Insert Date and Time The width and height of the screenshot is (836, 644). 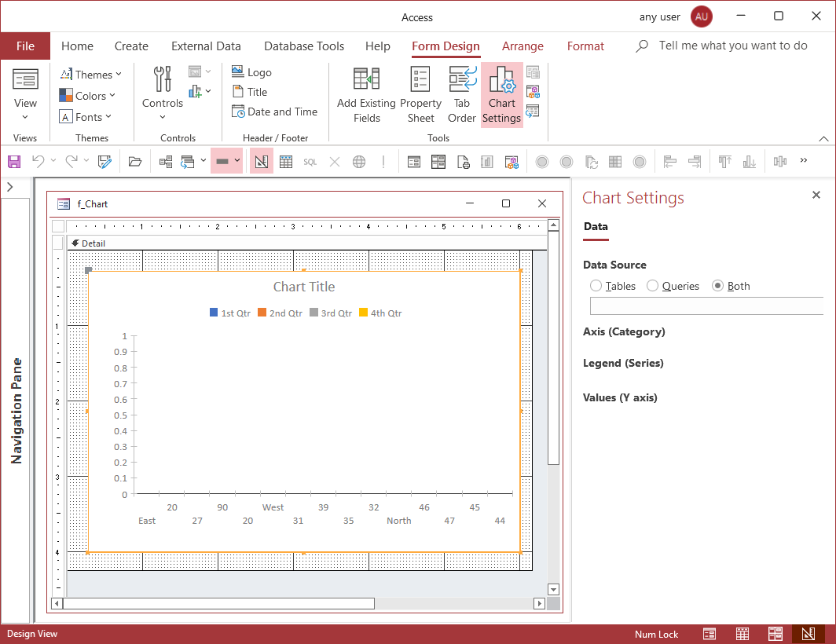point(274,112)
